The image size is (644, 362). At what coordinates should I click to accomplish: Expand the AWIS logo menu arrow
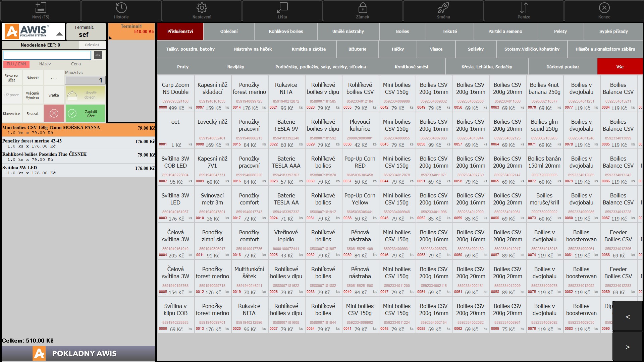pos(59,34)
